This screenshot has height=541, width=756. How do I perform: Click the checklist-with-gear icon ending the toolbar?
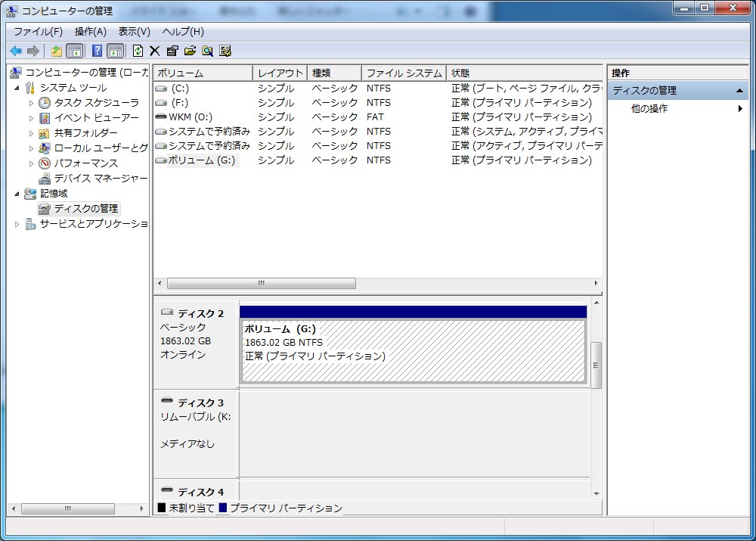click(225, 51)
